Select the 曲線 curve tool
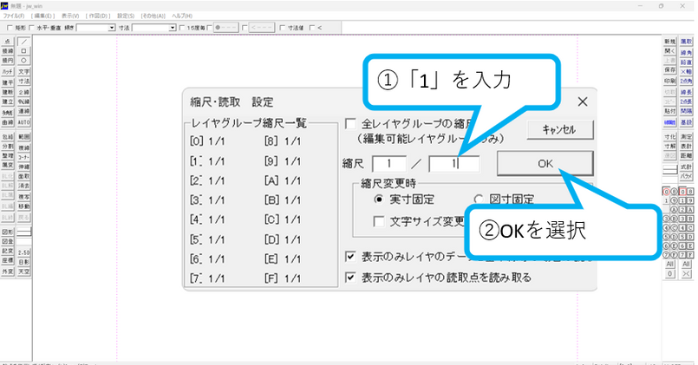 (x=8, y=122)
